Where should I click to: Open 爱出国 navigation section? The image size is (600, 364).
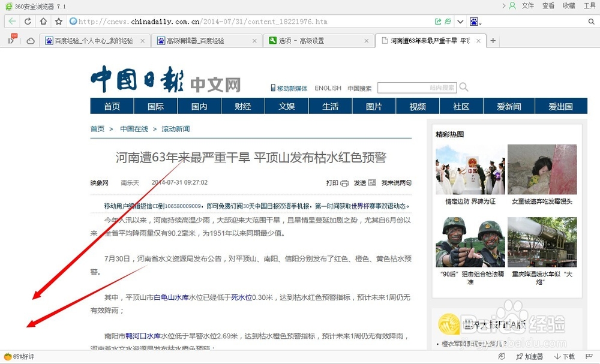pos(561,106)
